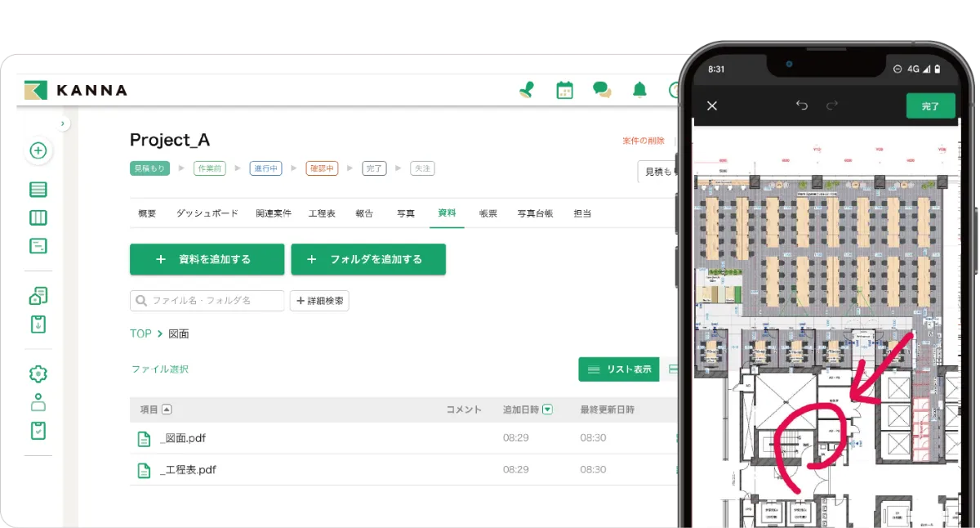Switch to the 帳票 tab

point(488,213)
